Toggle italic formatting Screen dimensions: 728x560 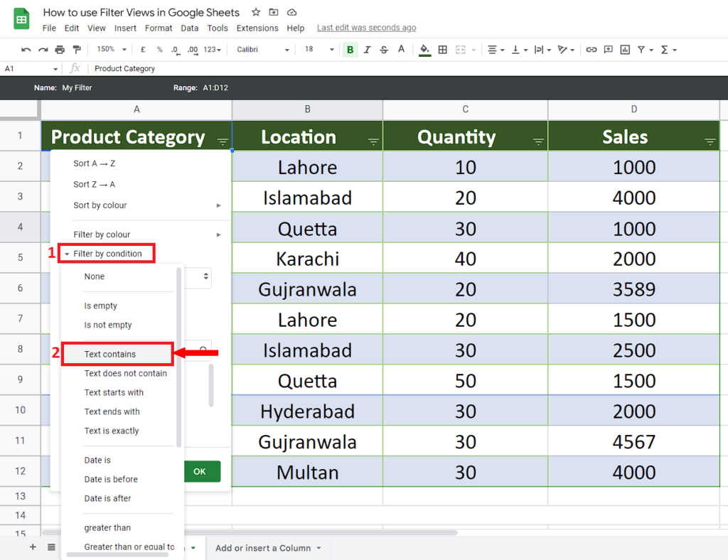[x=367, y=50]
